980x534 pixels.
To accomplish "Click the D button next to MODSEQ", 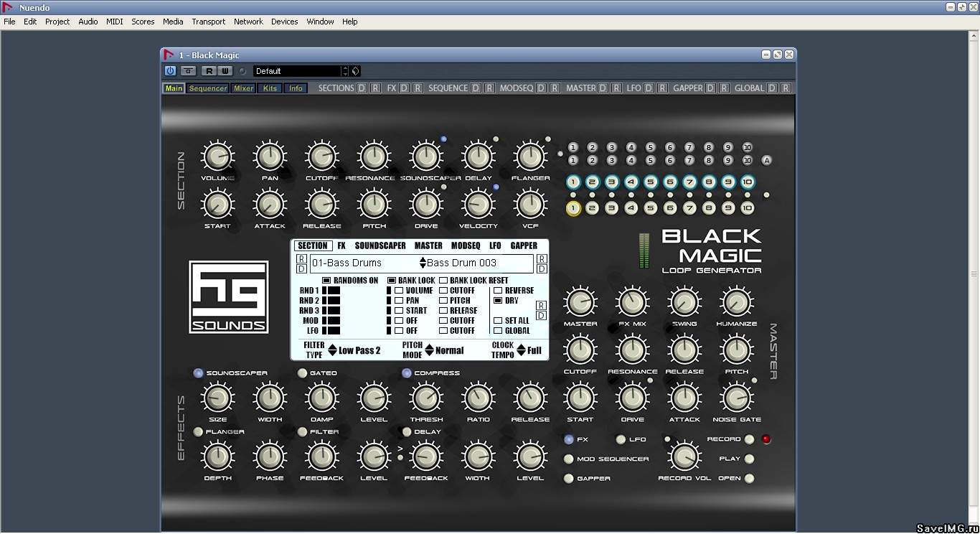I will click(x=542, y=88).
